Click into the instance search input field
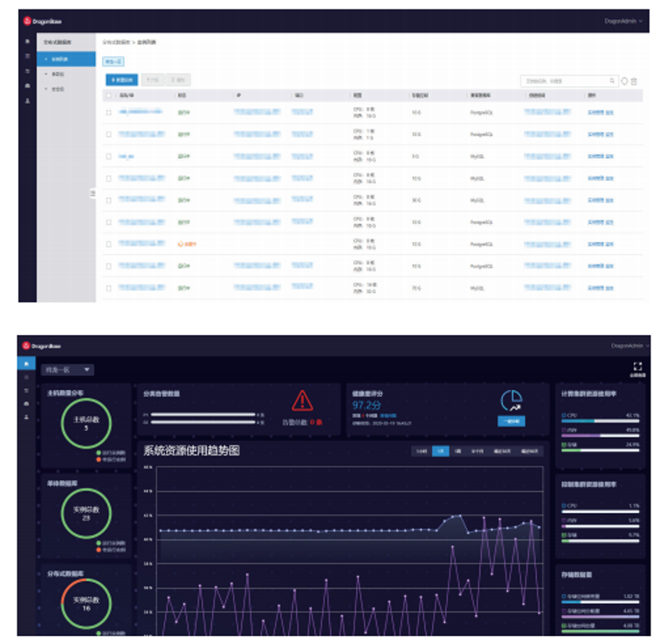 point(564,81)
